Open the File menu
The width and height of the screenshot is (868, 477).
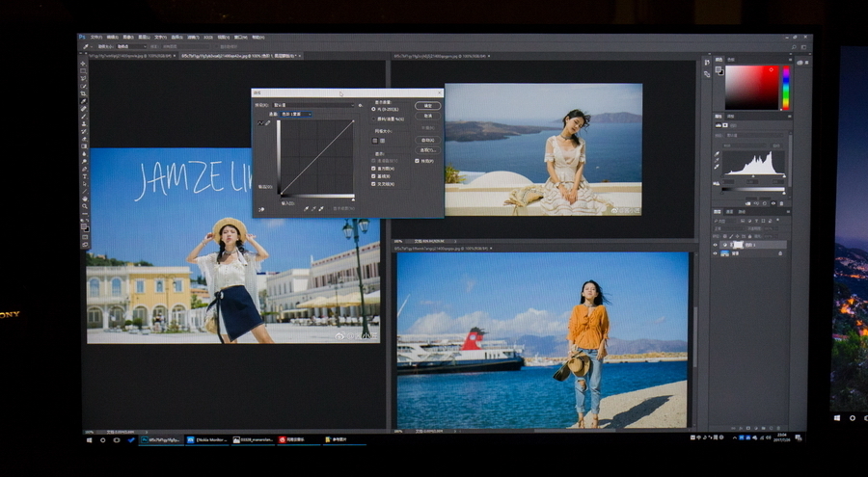pos(96,37)
